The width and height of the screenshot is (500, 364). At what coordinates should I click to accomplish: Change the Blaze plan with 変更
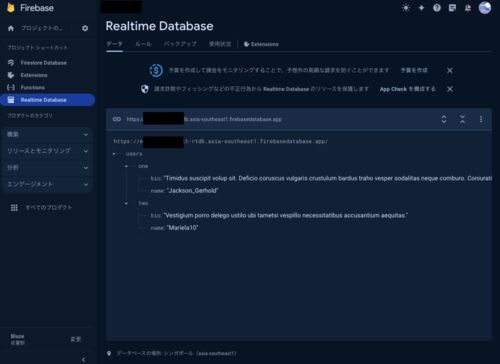[76, 339]
